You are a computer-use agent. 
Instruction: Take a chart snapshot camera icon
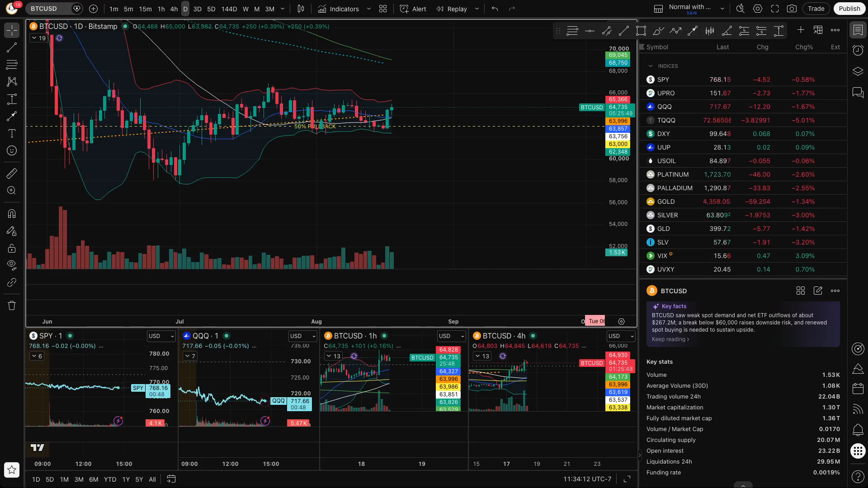(792, 9)
